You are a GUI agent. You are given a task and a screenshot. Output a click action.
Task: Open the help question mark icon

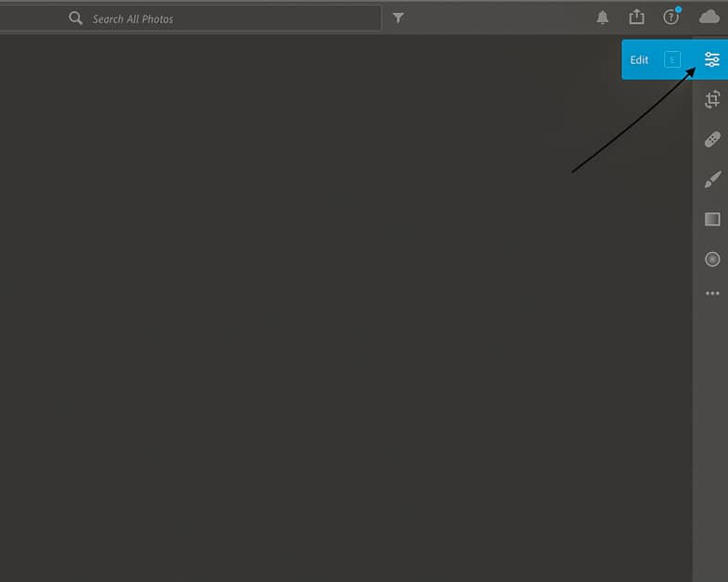(671, 18)
